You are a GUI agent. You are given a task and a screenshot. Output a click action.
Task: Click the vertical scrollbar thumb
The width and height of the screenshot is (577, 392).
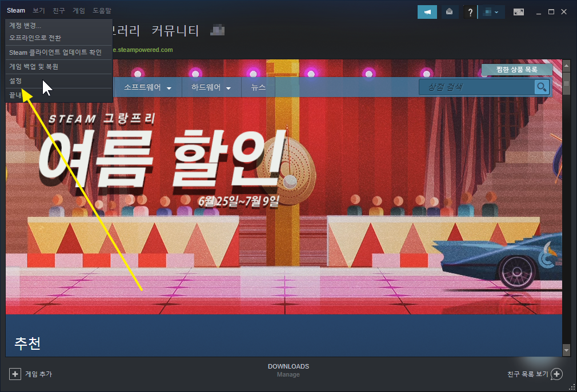point(566,83)
